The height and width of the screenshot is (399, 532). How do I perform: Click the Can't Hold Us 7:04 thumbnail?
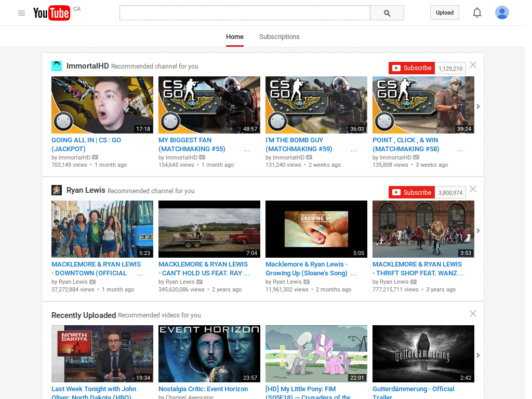209,229
